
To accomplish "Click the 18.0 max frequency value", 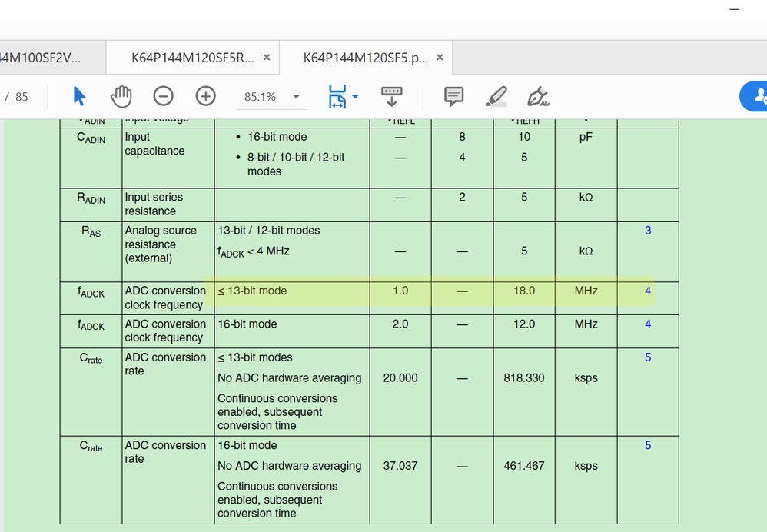I will pos(524,291).
